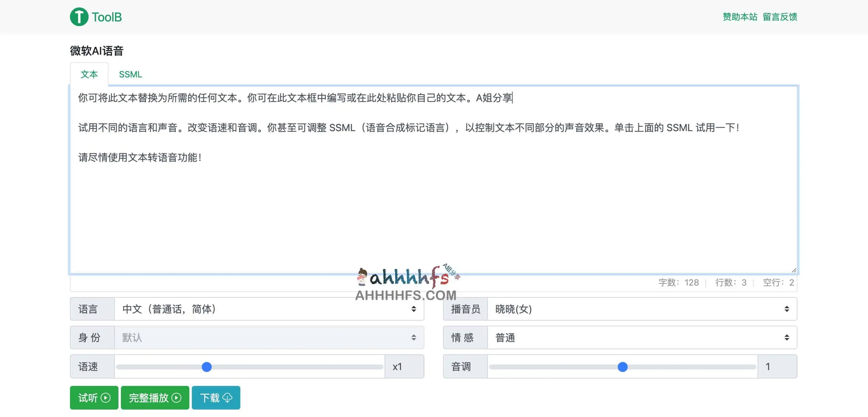868x417 pixels.
Task: Click the up-down arrows on 语言 selector
Action: (413, 309)
